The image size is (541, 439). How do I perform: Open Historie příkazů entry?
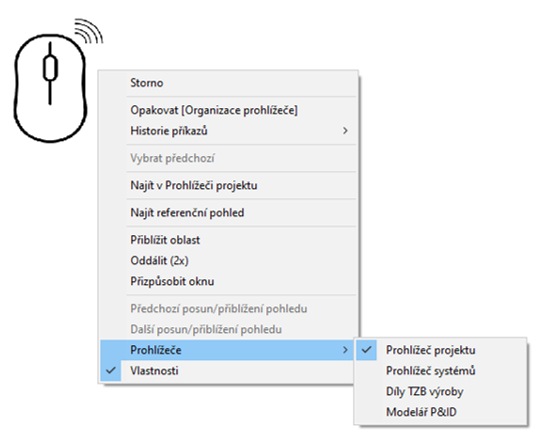coord(228,130)
